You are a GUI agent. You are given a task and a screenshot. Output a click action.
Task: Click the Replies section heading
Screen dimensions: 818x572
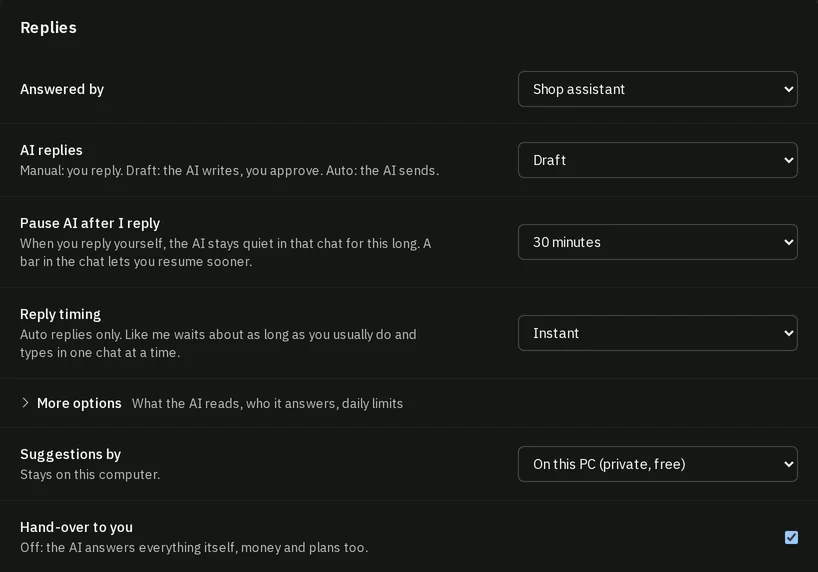(x=48, y=28)
